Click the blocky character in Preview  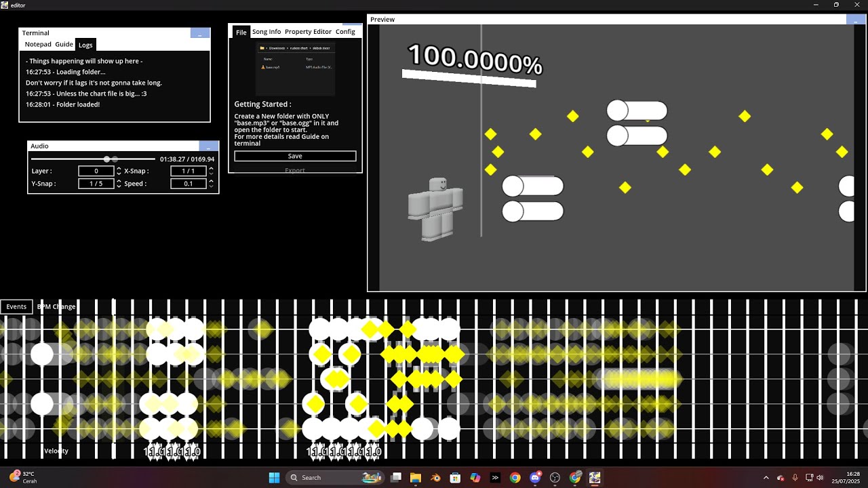point(435,208)
